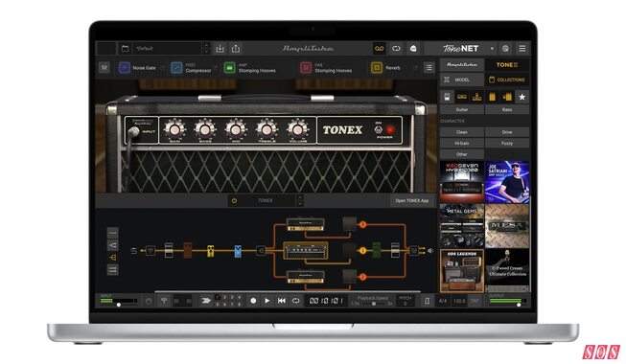Open the hamburger main menu
The height and width of the screenshot is (364, 626).
(x=522, y=48)
